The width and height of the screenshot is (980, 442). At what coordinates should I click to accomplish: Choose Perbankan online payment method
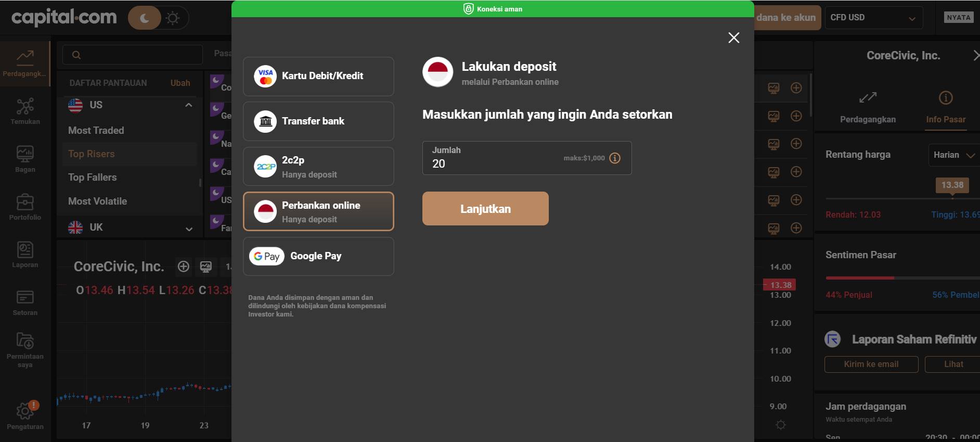coord(318,211)
